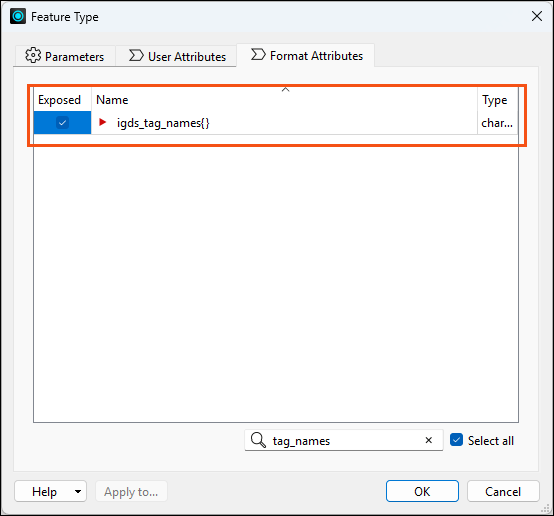
Task: Click the sort arrow above the Name column
Action: (285, 90)
